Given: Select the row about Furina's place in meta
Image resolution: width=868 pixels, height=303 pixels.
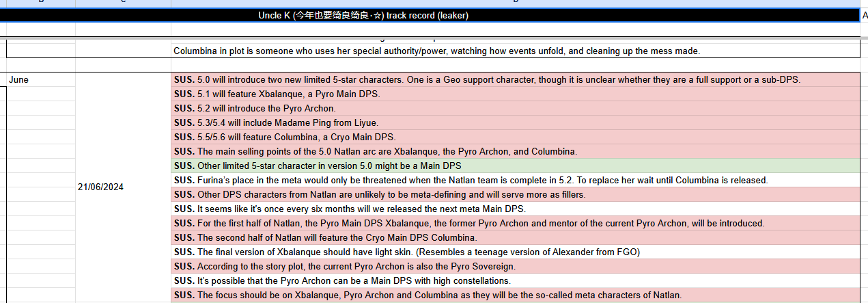Looking at the screenshot, I should pos(515,181).
